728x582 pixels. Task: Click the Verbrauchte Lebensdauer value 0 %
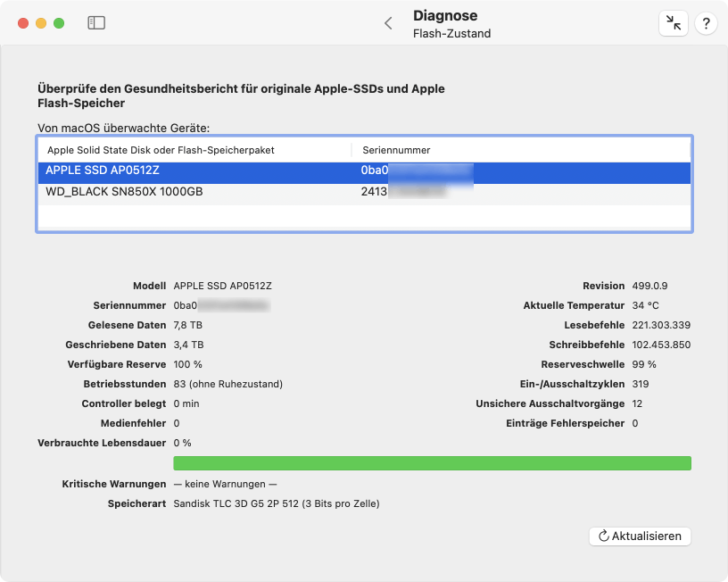(182, 443)
